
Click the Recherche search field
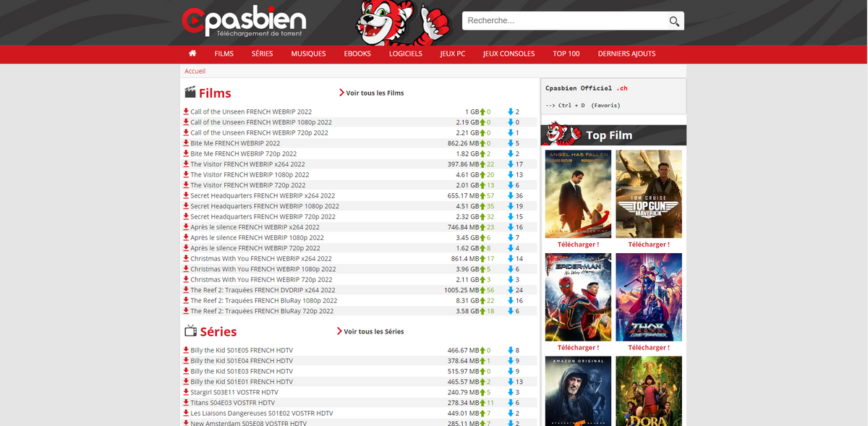[x=564, y=21]
